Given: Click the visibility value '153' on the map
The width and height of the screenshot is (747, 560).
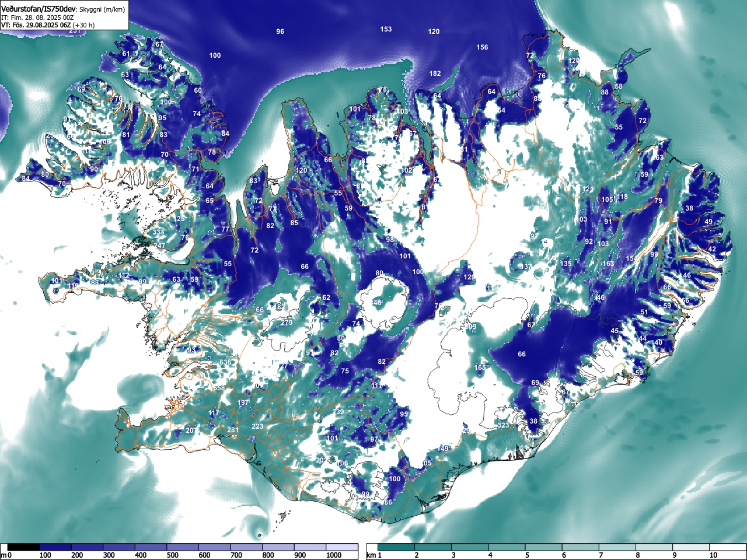Looking at the screenshot, I should point(386,29).
